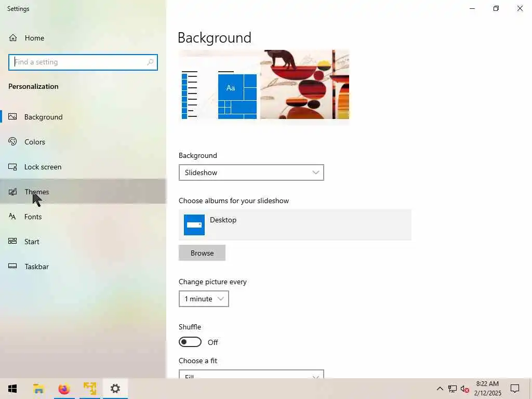Image resolution: width=532 pixels, height=399 pixels.
Task: Click the Lock screen icon
Action: point(12,167)
